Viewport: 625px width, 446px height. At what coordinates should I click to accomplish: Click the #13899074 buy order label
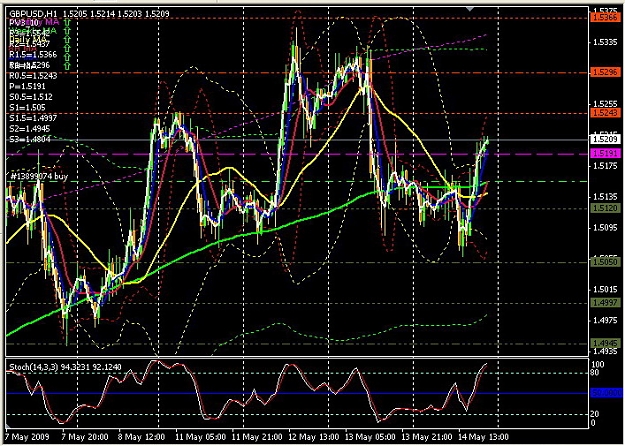(39, 176)
